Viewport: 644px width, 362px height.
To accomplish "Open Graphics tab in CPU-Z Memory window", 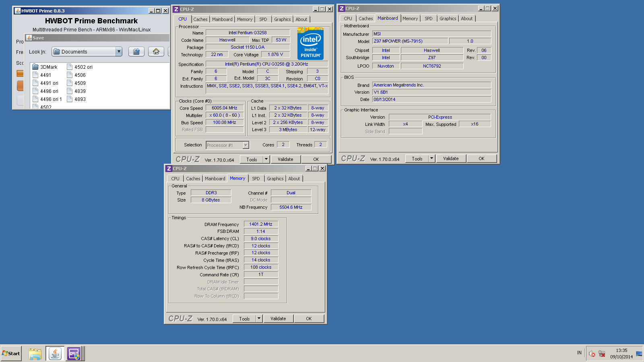I will pos(275,179).
